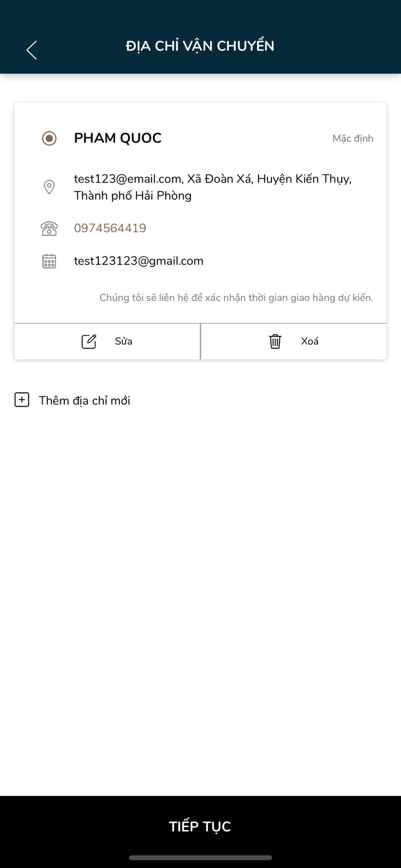
Task: Tap the Mặc định default label
Action: [353, 138]
